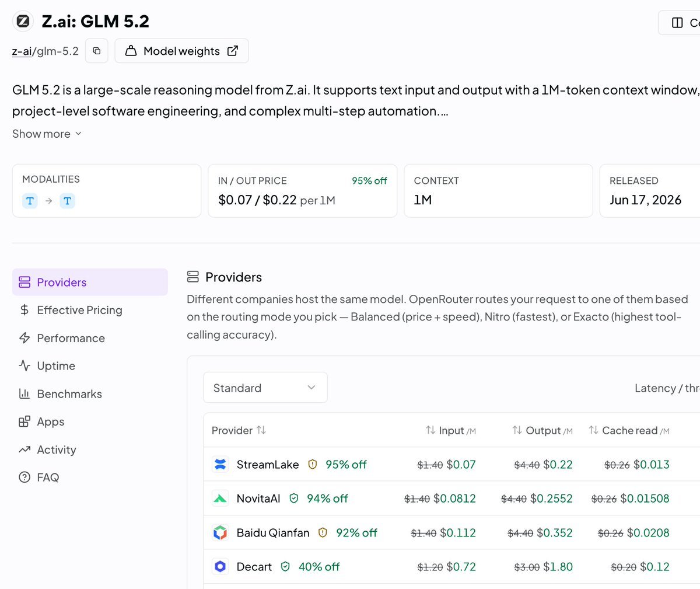This screenshot has height=589, width=700.
Task: Click the server icon beside the Providers heading
Action: tap(192, 277)
